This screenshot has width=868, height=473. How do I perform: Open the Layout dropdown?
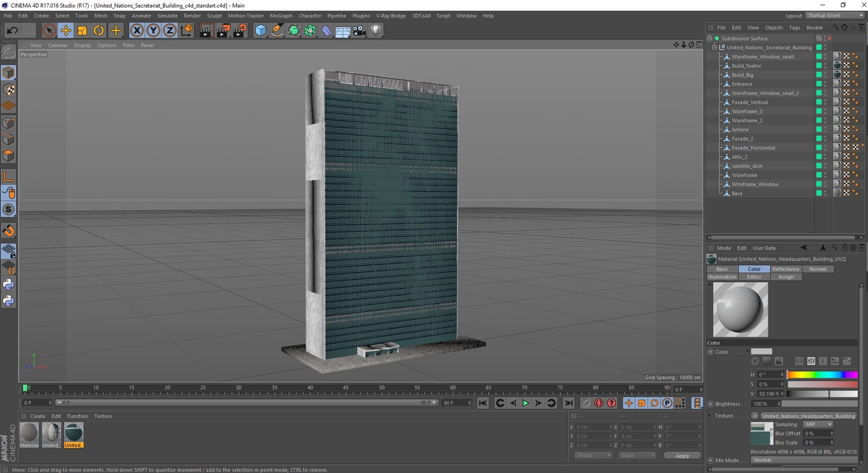[835, 15]
